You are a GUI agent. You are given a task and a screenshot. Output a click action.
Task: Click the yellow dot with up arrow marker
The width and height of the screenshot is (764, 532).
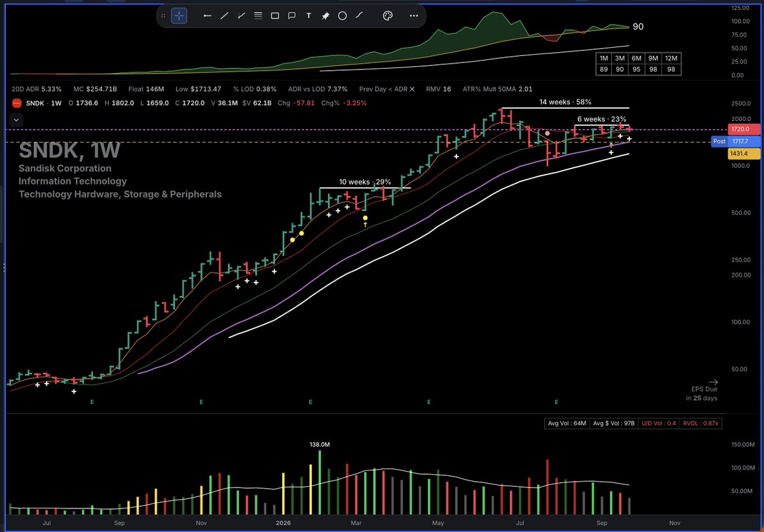tap(365, 221)
